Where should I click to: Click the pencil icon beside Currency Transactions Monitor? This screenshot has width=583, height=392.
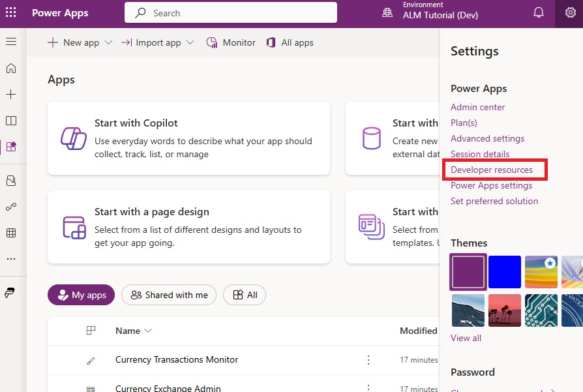[x=91, y=361]
